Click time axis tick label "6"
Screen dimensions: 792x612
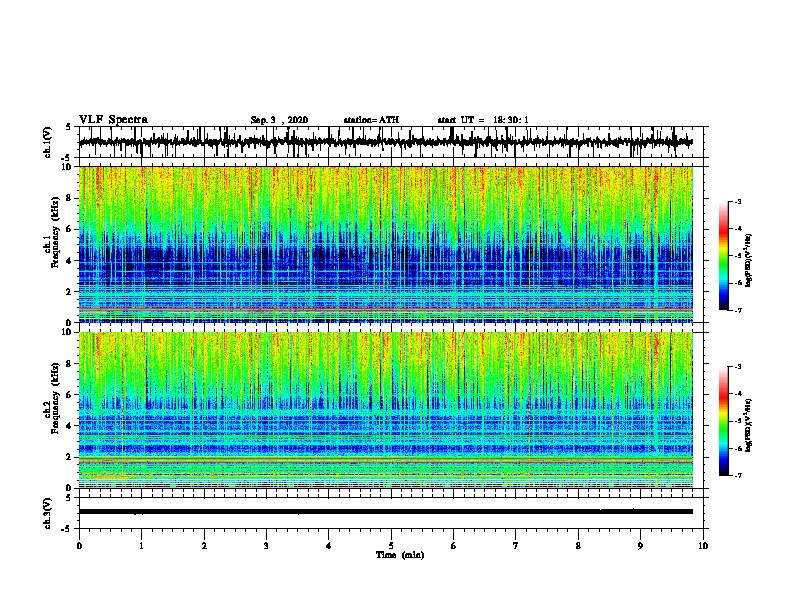[453, 546]
